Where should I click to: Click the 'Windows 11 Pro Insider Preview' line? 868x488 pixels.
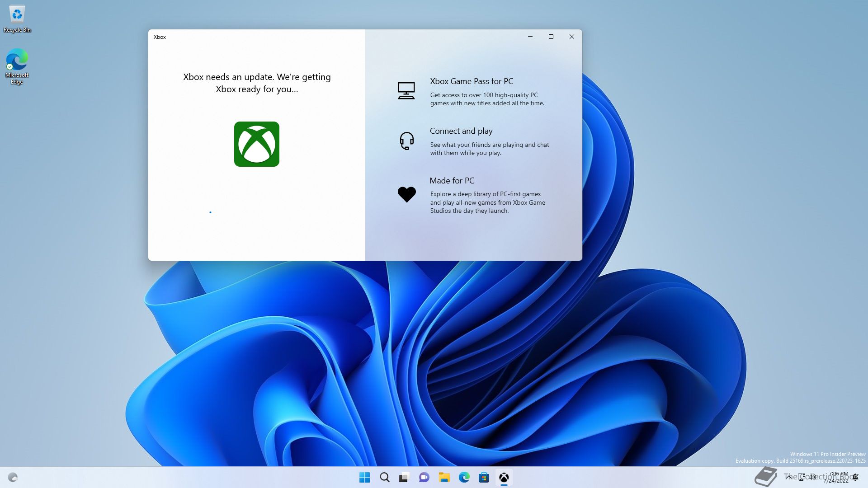pos(828,454)
